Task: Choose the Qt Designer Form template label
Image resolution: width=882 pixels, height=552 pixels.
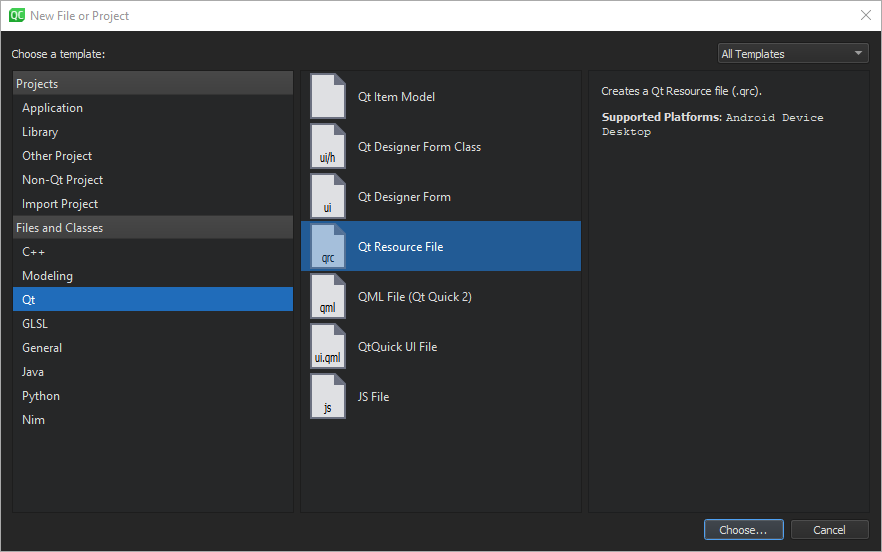Action: tap(404, 197)
